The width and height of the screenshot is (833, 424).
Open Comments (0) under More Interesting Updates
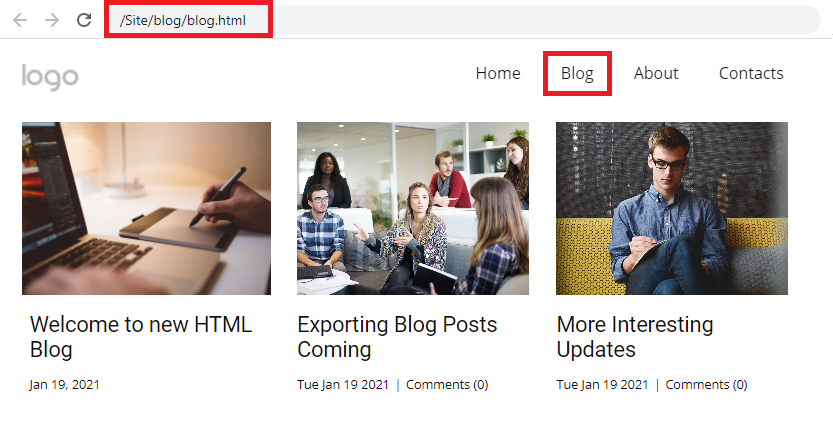click(x=706, y=385)
